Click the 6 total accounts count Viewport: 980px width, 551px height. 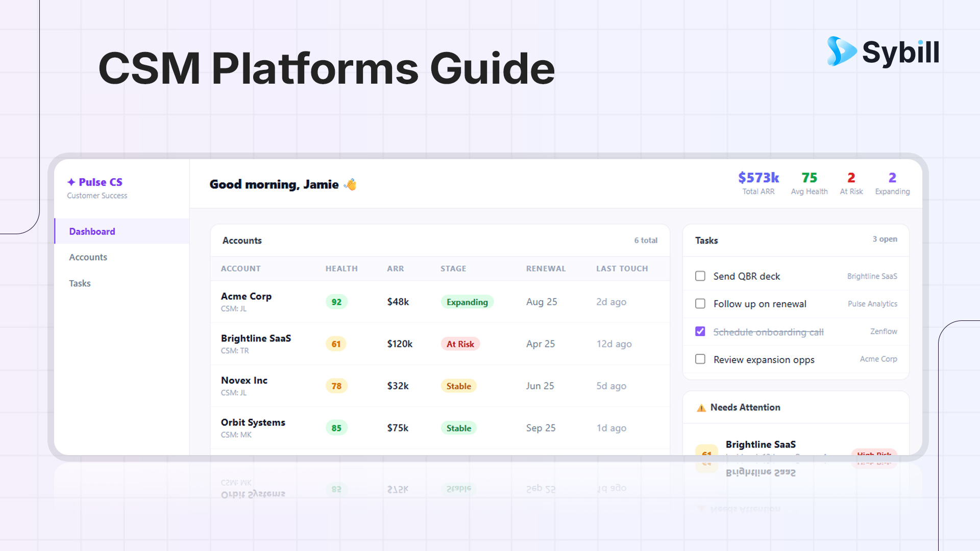coord(646,240)
